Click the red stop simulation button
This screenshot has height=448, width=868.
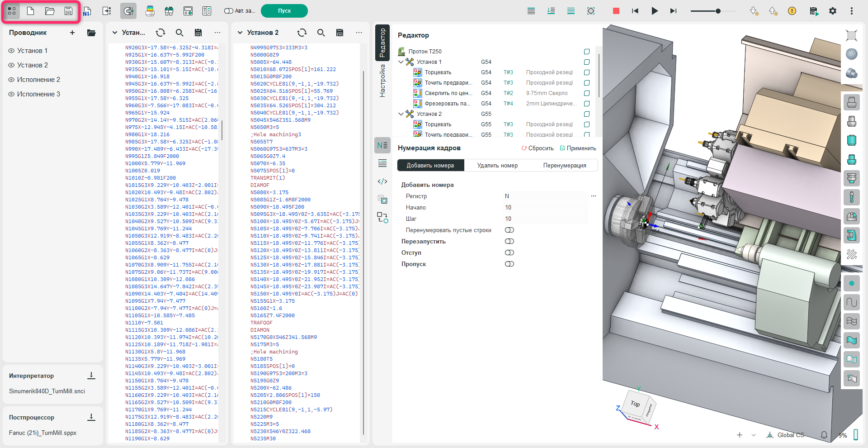pyautogui.click(x=616, y=11)
